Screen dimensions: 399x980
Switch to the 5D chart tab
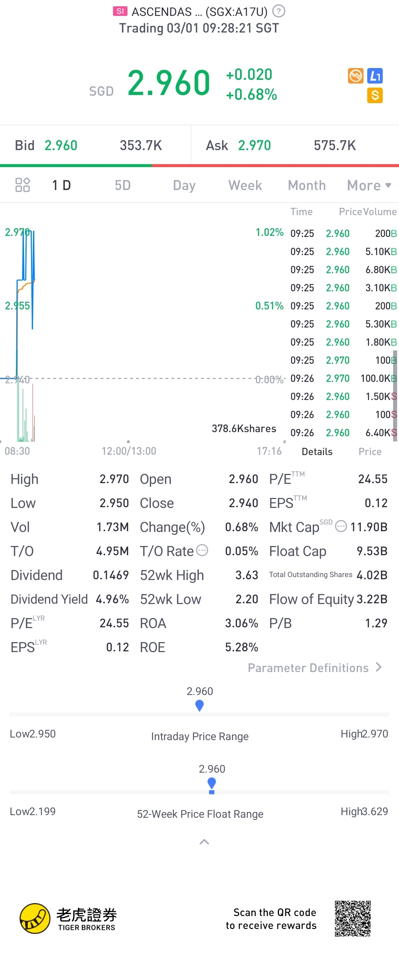[x=123, y=185]
